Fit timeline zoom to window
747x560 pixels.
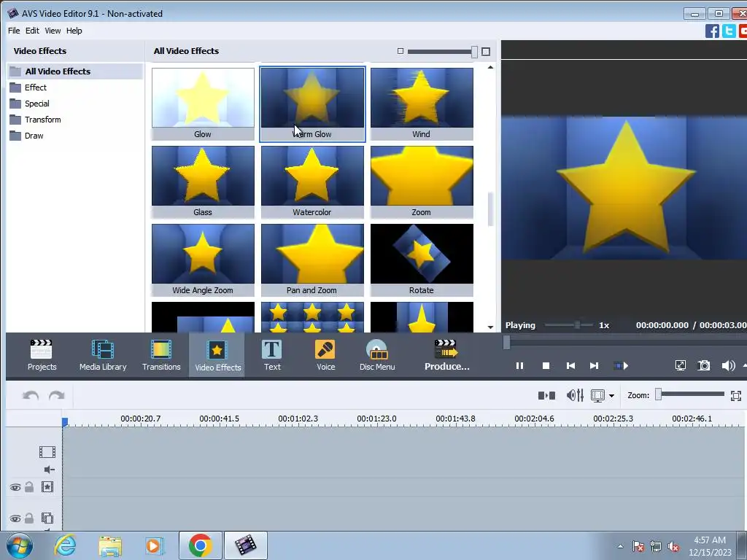coord(736,396)
